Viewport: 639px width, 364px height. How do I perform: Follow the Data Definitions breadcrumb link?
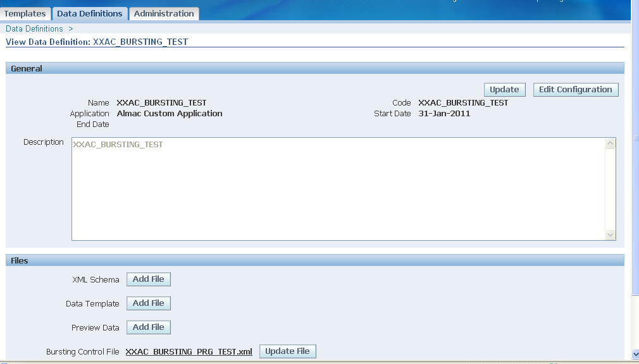[x=34, y=29]
